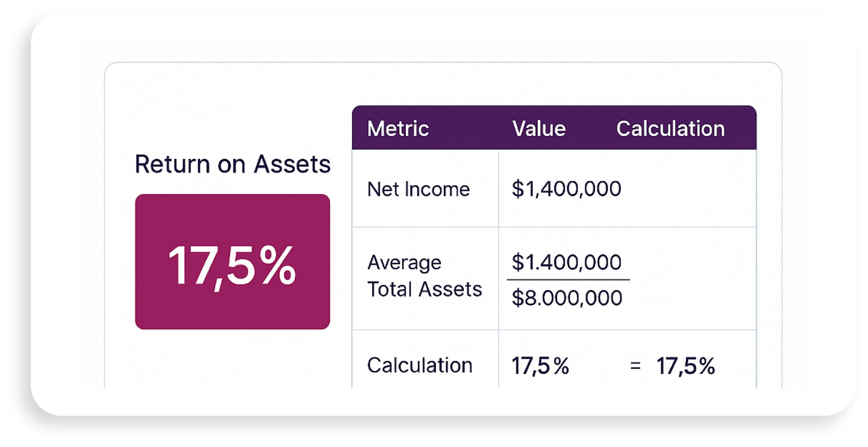Select the "Value" column header
This screenshot has height=447, width=868.
[x=539, y=129]
